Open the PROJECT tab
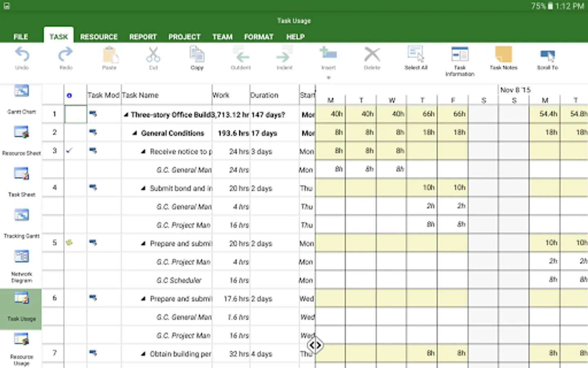Screen dimensions: 588x368 tap(185, 37)
